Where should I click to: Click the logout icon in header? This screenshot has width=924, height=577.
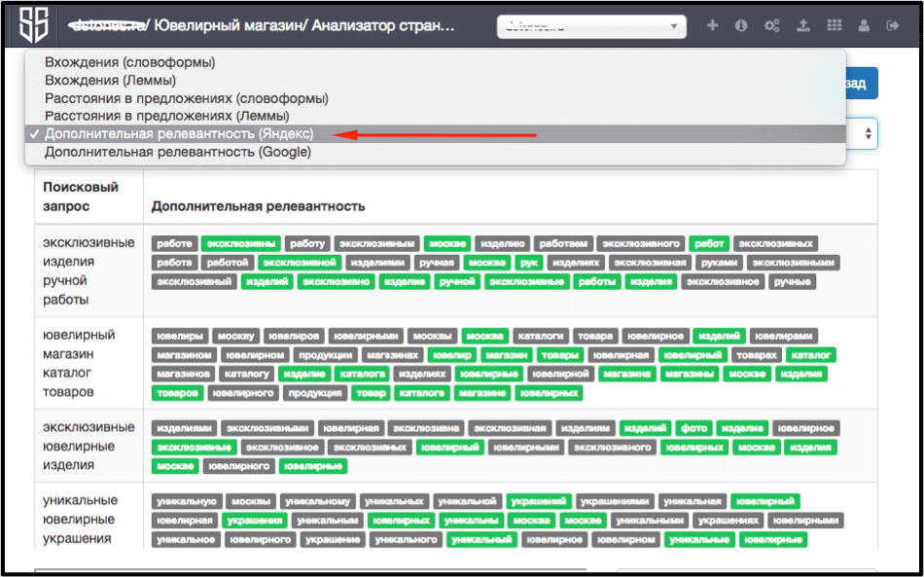[893, 26]
